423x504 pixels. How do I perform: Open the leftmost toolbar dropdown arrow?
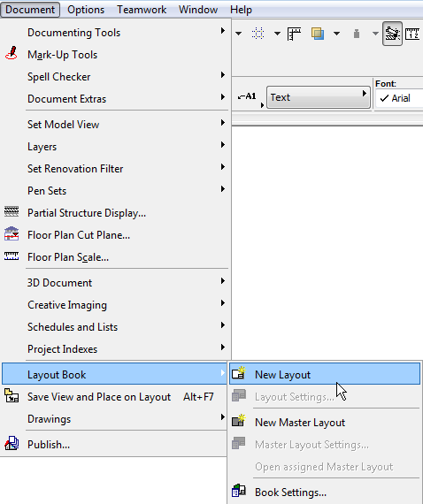click(238, 34)
